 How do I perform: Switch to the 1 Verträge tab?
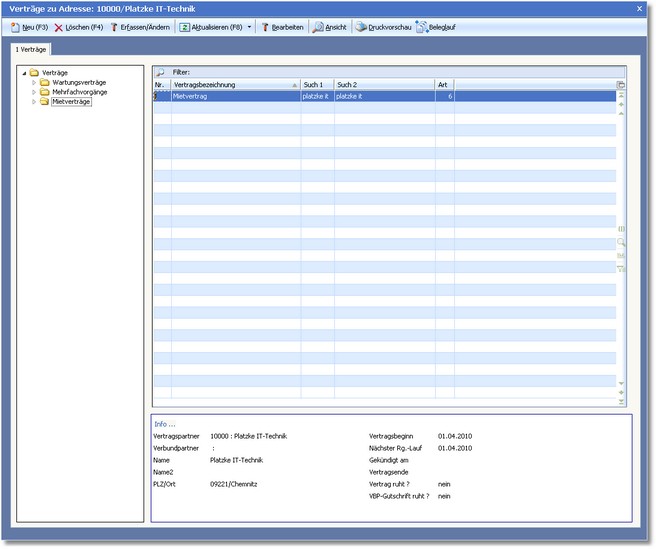32,48
